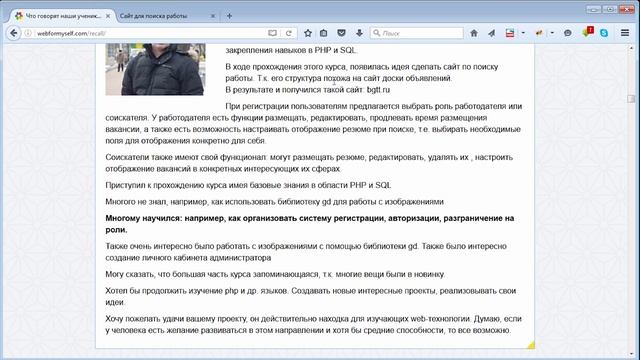Image resolution: width=640 pixels, height=360 pixels.
Task: Save page to Pocket icon
Action: pyautogui.click(x=342, y=33)
